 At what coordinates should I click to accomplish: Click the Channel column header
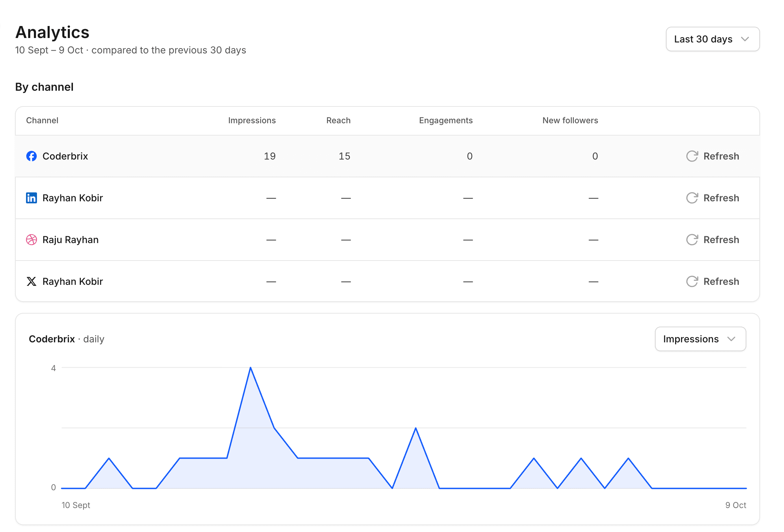point(42,121)
